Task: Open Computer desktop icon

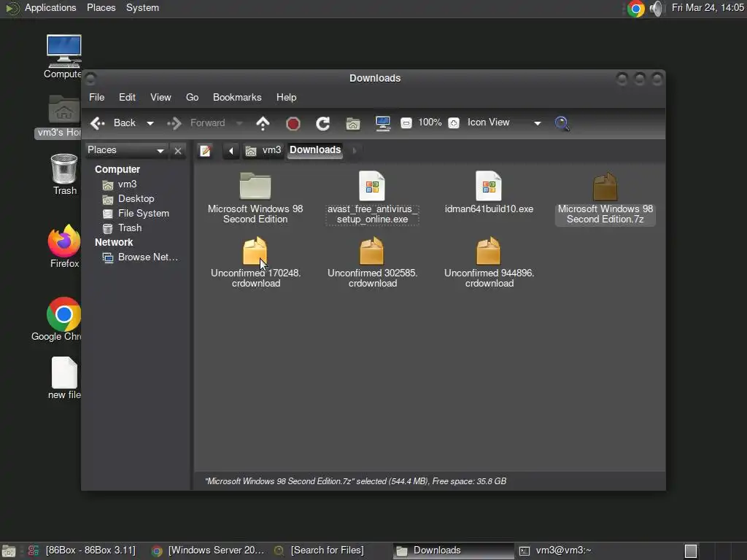Action: tap(63, 57)
